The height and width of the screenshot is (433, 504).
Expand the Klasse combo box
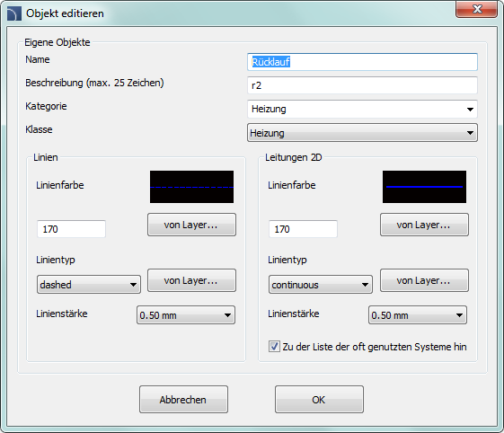click(362, 133)
